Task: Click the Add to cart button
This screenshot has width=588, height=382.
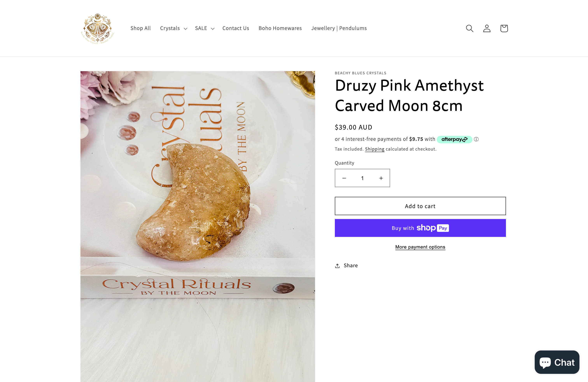Action: (420, 206)
